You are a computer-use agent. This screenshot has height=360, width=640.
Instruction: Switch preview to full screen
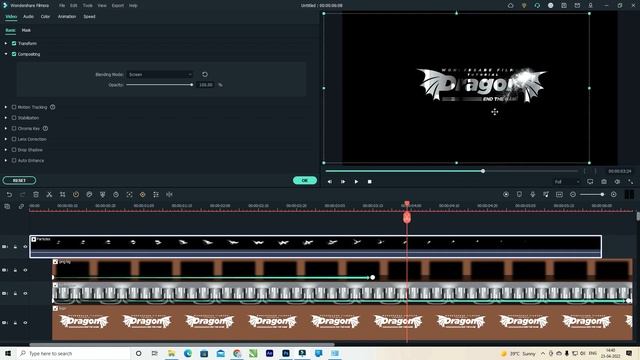(631, 182)
